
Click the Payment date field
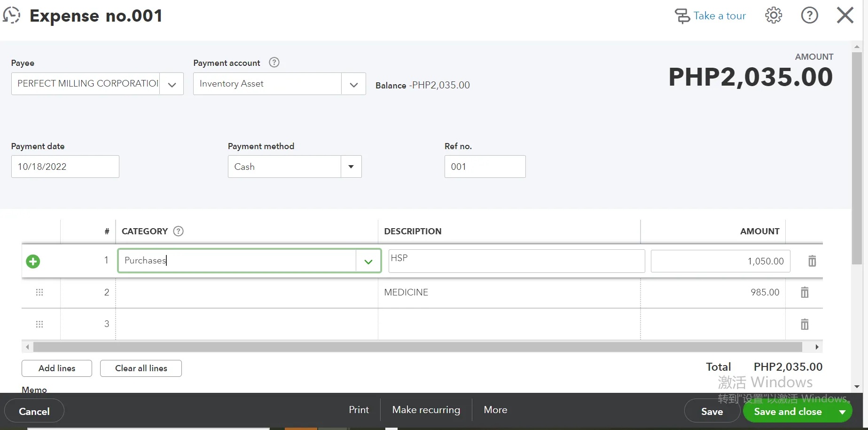(65, 167)
